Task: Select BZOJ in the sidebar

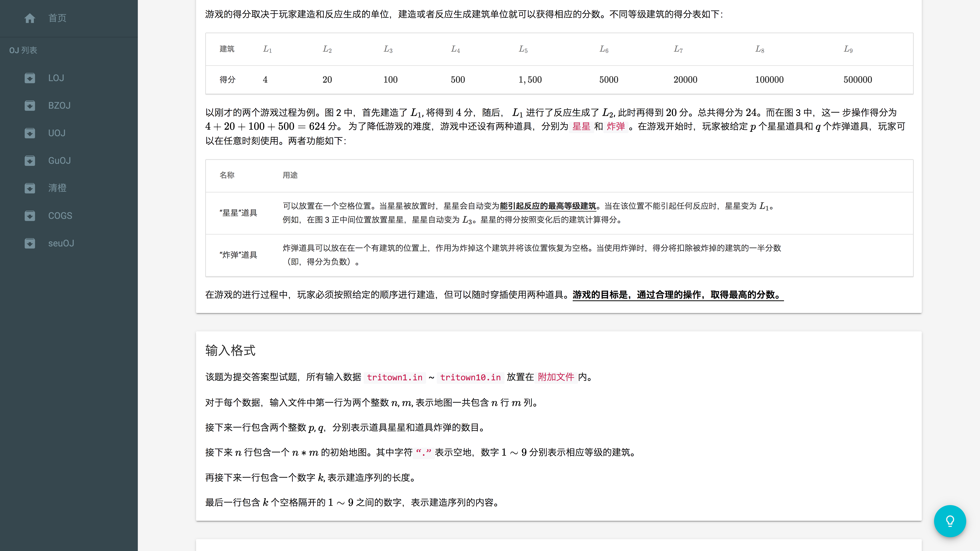Action: 59,105
